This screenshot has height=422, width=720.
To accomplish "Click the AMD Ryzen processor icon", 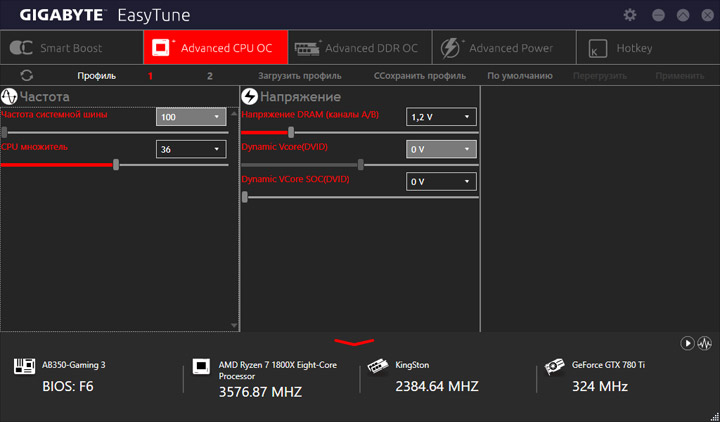I will tap(201, 366).
